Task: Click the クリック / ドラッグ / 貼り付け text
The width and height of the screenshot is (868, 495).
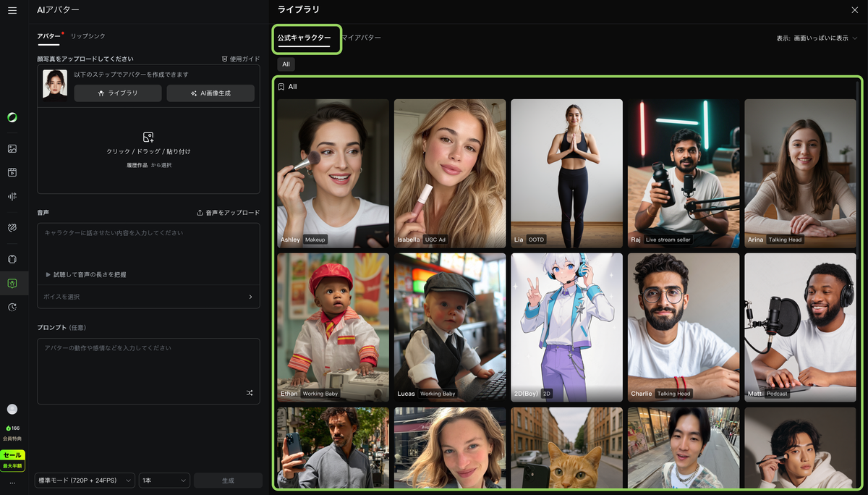Action: tap(148, 152)
